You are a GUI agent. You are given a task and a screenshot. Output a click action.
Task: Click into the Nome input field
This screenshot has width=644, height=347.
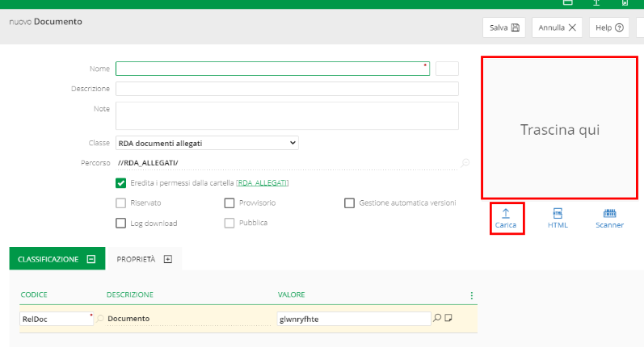pos(271,69)
